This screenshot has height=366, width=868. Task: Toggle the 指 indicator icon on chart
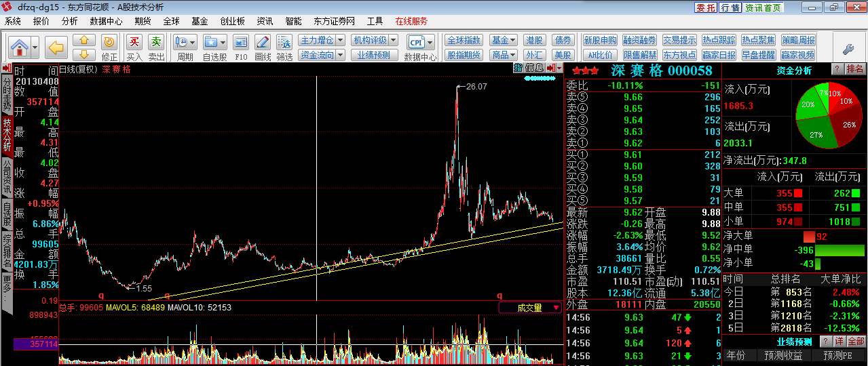click(518, 68)
